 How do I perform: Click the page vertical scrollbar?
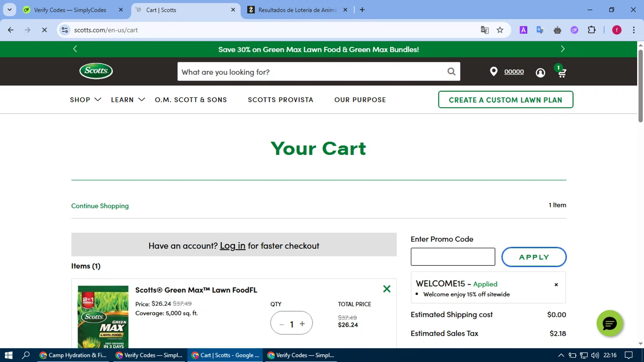(641, 86)
